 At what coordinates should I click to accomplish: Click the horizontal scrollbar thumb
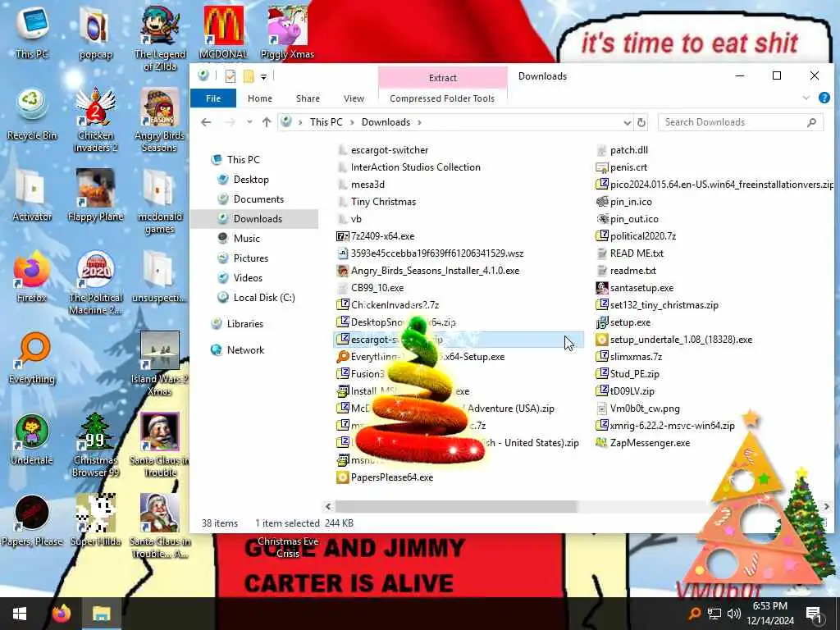pyautogui.click(x=456, y=506)
